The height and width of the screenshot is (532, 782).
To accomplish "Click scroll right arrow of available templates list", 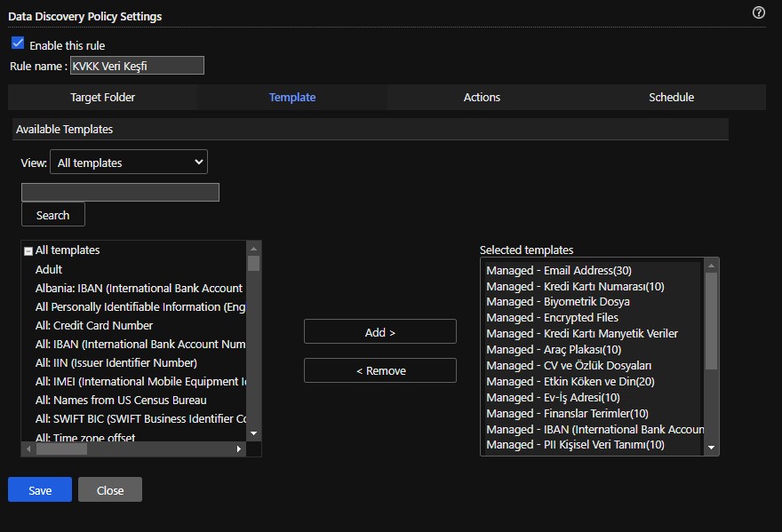I will pos(239,449).
